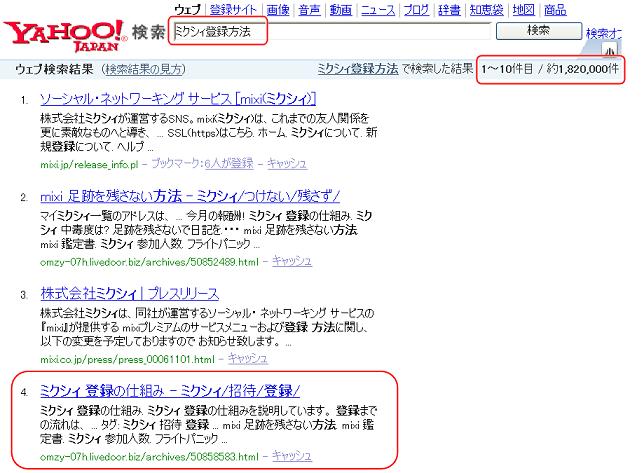Open the 音声 search tab
The height and width of the screenshot is (473, 644).
[x=309, y=9]
